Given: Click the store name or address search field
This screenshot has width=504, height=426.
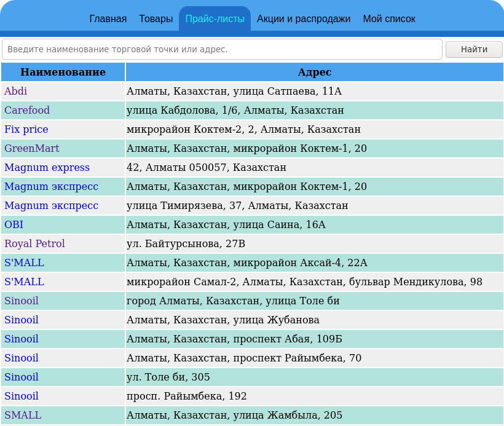Looking at the screenshot, I should point(222,49).
